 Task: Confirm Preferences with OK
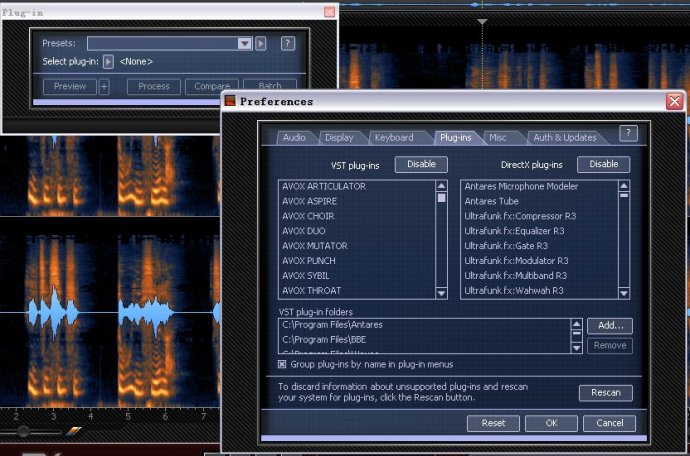(551, 423)
